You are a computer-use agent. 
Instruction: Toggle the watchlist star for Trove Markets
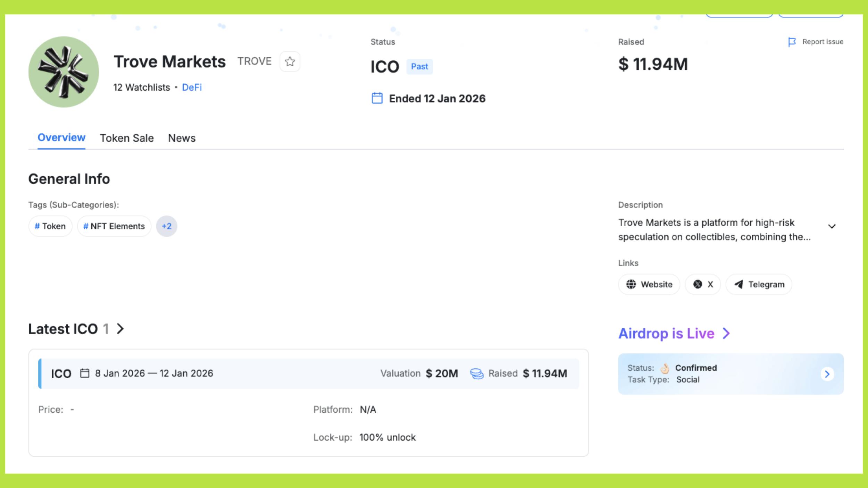pos(290,62)
